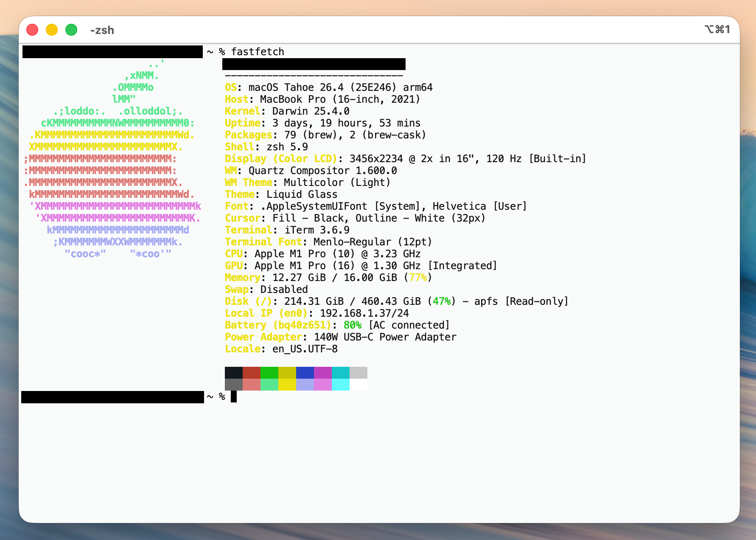Click the -zsh window title
This screenshot has height=540, width=756.
[x=102, y=30]
